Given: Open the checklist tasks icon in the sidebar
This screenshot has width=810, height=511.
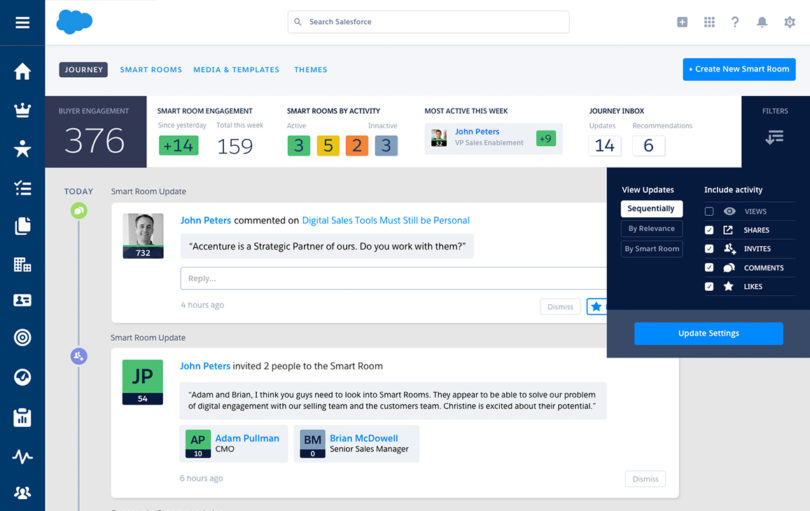Looking at the screenshot, I should 22,188.
